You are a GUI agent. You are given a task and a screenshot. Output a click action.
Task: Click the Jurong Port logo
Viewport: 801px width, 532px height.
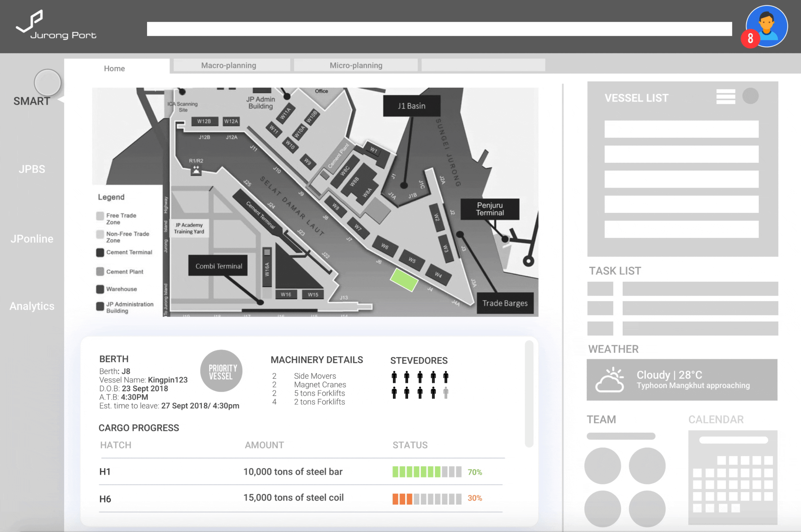point(56,25)
